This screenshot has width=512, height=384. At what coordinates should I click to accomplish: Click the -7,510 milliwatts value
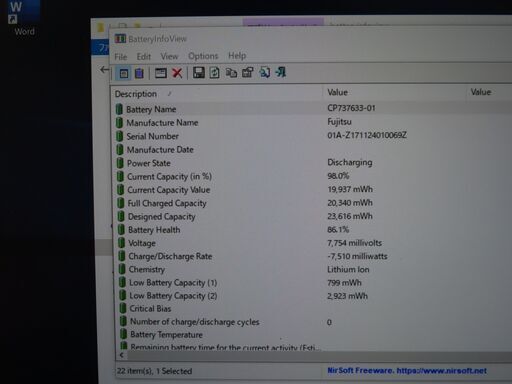pyautogui.click(x=357, y=256)
